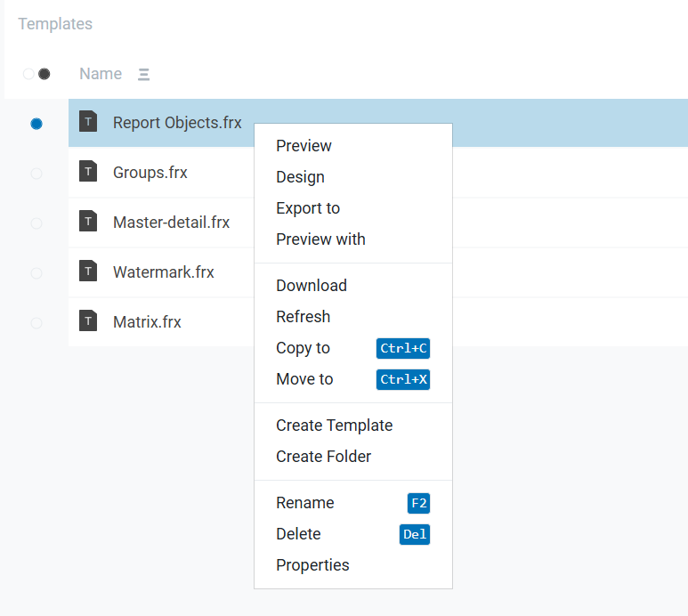The height and width of the screenshot is (616, 688).
Task: Select the Groups.frx row radio button
Action: point(36,174)
